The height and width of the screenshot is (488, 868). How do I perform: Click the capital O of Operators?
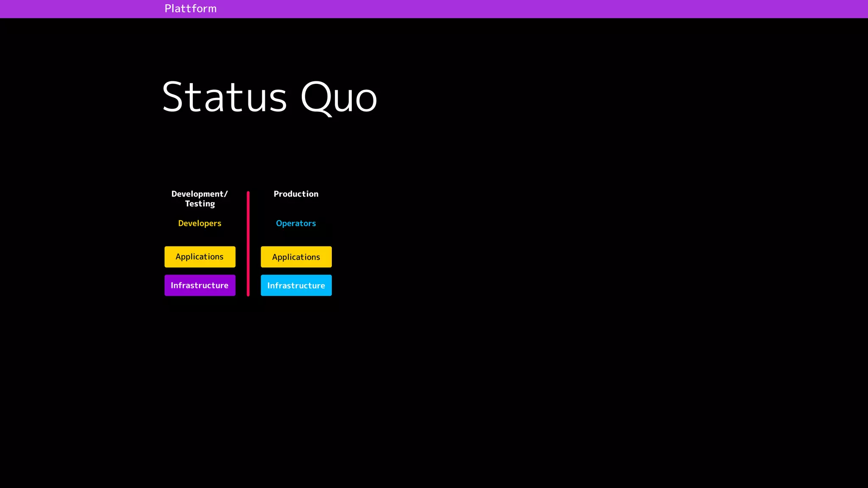coord(279,223)
